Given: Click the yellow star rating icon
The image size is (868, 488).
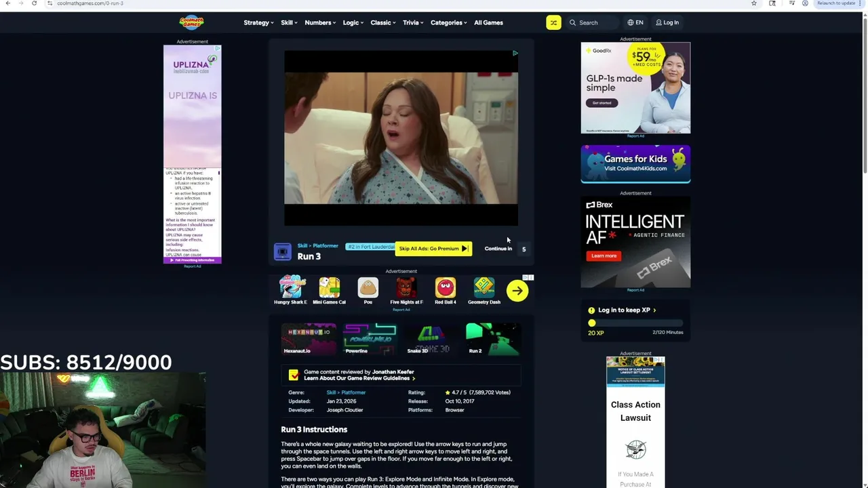Looking at the screenshot, I should click(x=448, y=392).
